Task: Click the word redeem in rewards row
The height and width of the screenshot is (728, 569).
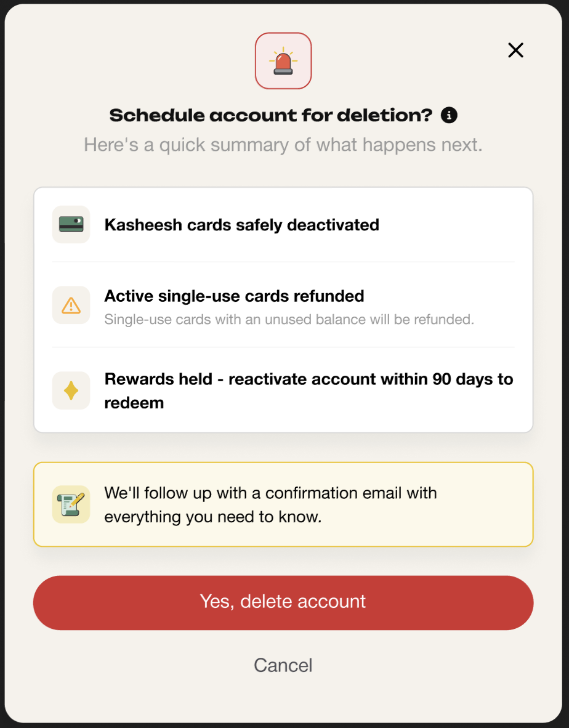Action: coord(134,403)
